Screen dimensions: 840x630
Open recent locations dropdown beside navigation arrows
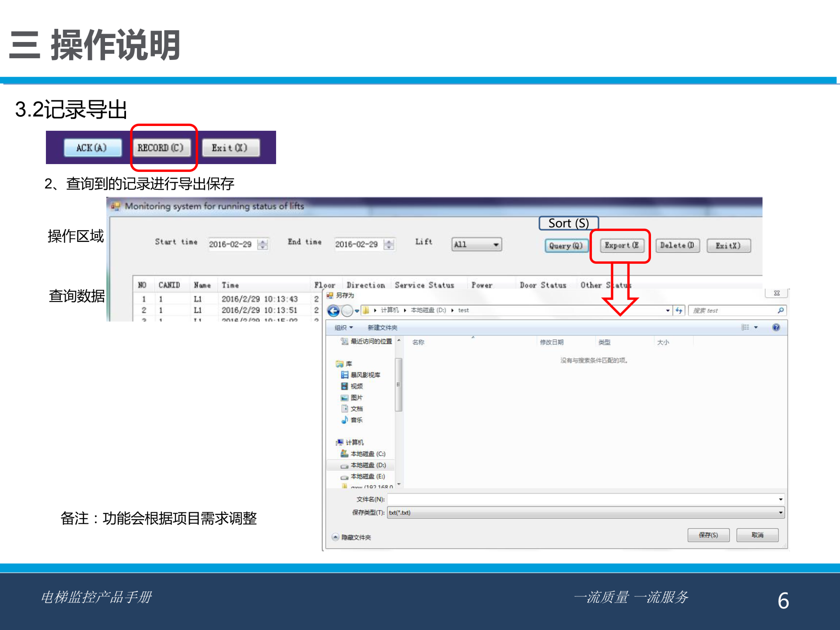(x=357, y=311)
